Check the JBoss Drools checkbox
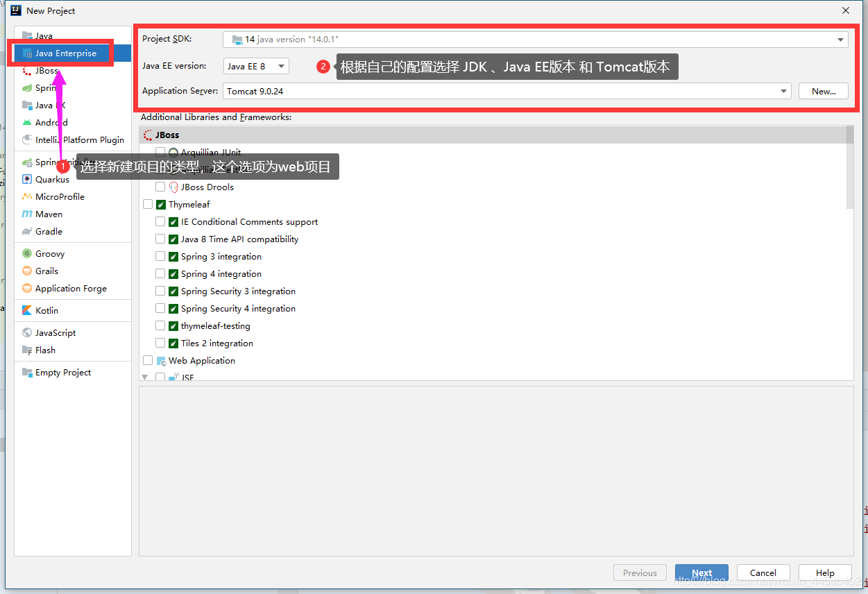 point(160,187)
